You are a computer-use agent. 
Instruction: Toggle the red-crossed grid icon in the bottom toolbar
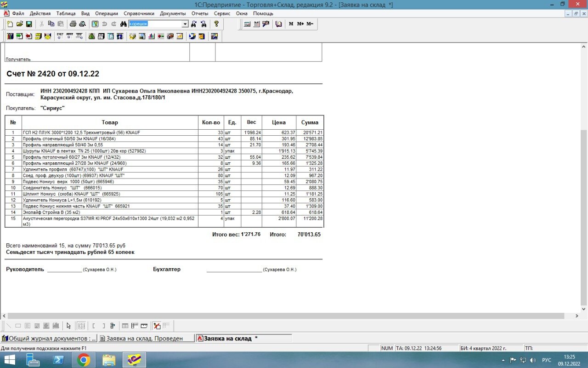(x=157, y=326)
